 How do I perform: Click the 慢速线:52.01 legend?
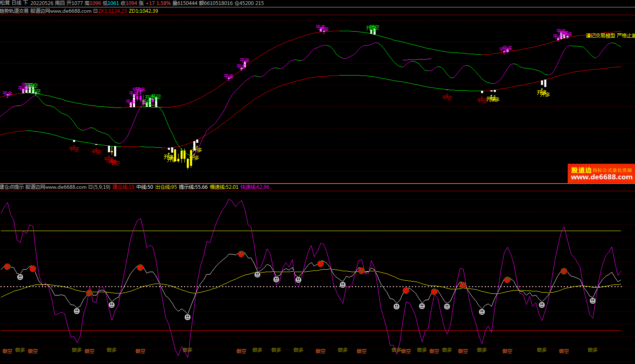(224, 187)
